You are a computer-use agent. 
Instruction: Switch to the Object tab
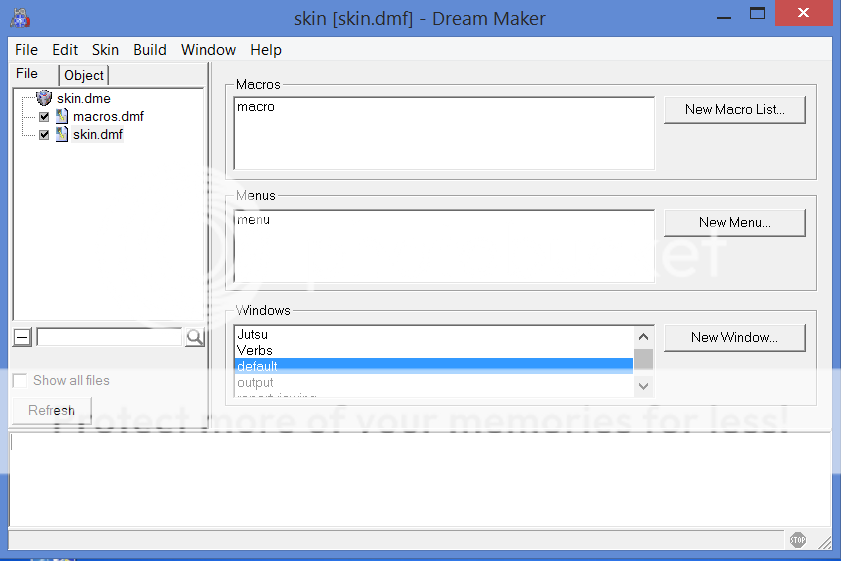(x=84, y=75)
